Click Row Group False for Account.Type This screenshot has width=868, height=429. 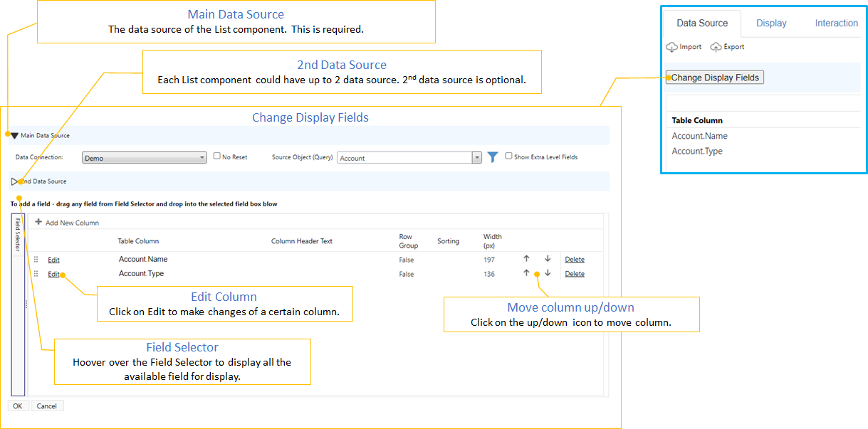tap(407, 274)
